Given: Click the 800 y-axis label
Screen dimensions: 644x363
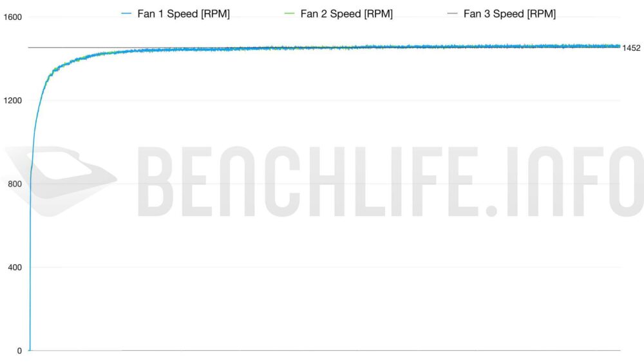Looking at the screenshot, I should tap(15, 184).
